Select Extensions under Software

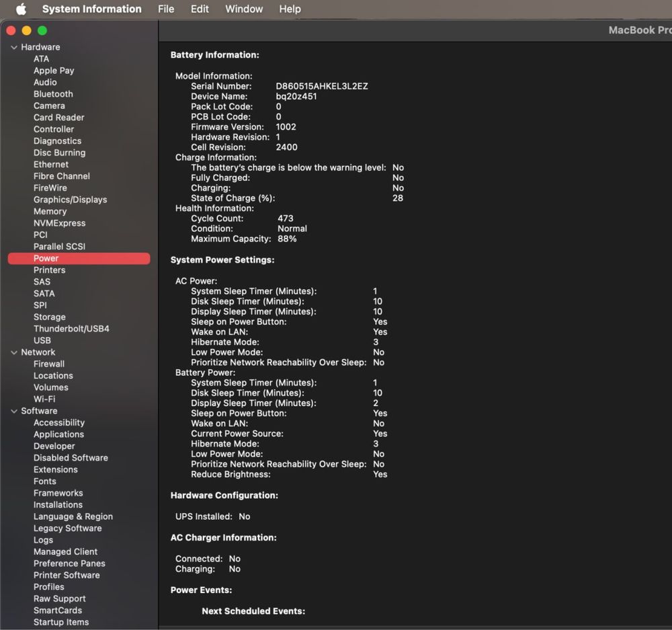[56, 469]
